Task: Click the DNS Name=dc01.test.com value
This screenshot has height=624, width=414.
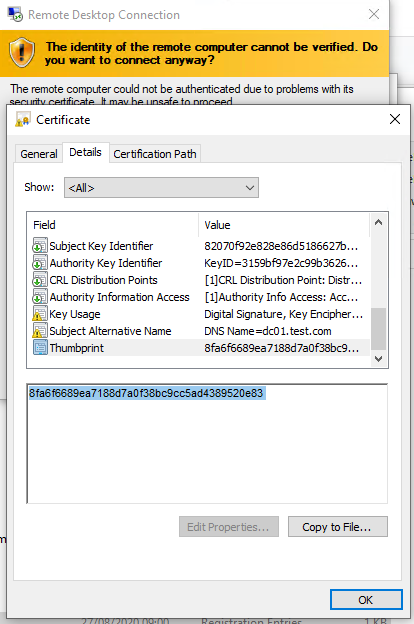Action: click(x=268, y=331)
